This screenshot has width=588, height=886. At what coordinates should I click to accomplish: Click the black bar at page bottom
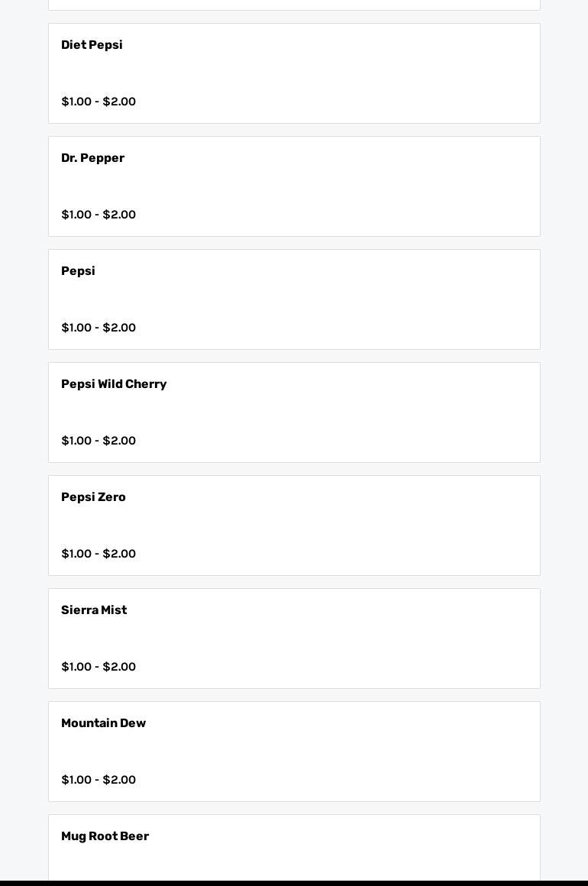click(x=294, y=883)
